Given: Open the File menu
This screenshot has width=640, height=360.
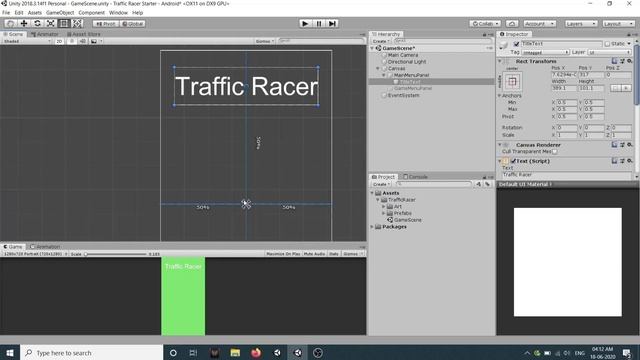Looking at the screenshot, I should pyautogui.click(x=6, y=13).
